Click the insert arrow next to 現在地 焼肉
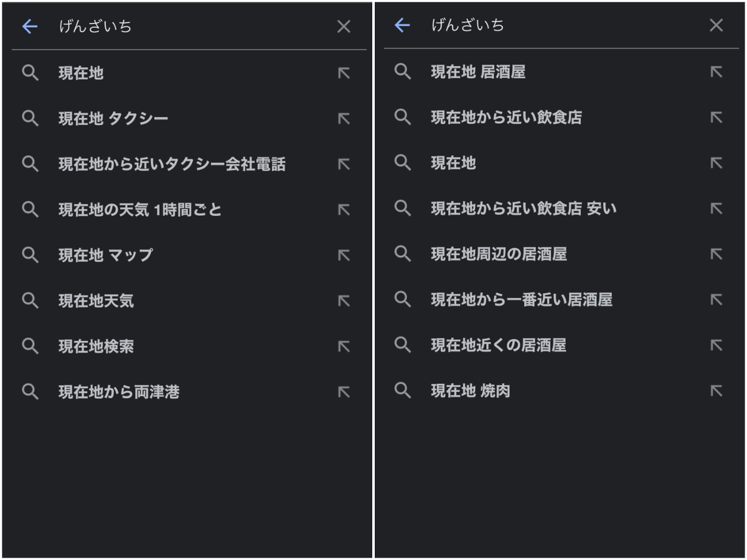Screen dimensions: 747x560 tap(716, 391)
